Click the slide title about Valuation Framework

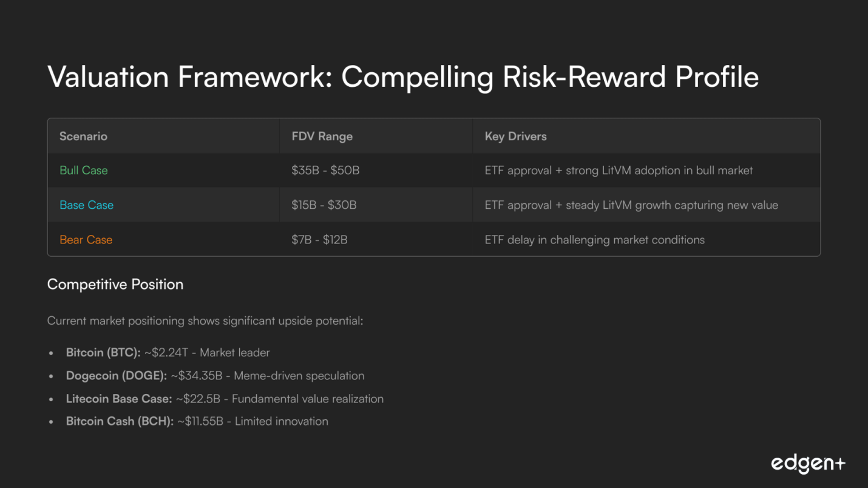click(402, 77)
